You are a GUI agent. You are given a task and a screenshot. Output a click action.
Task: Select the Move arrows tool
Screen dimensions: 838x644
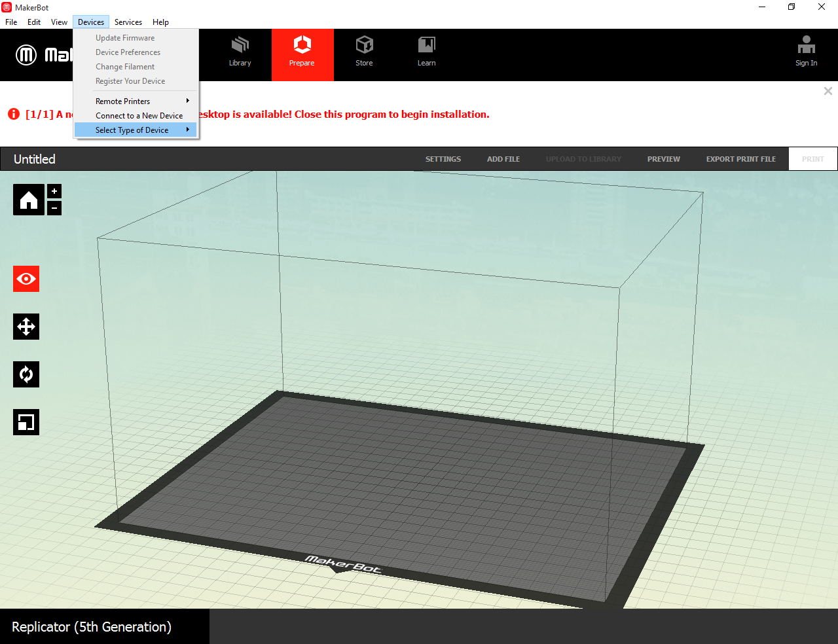(26, 327)
